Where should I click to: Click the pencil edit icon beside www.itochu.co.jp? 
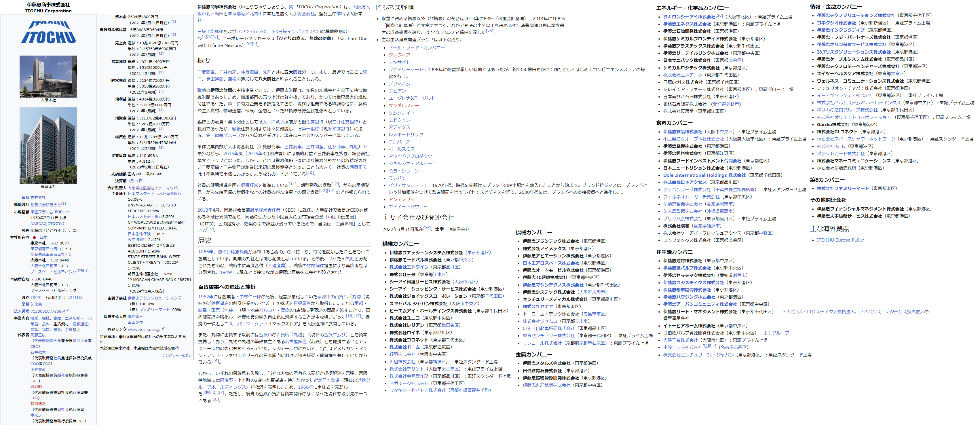click(163, 329)
